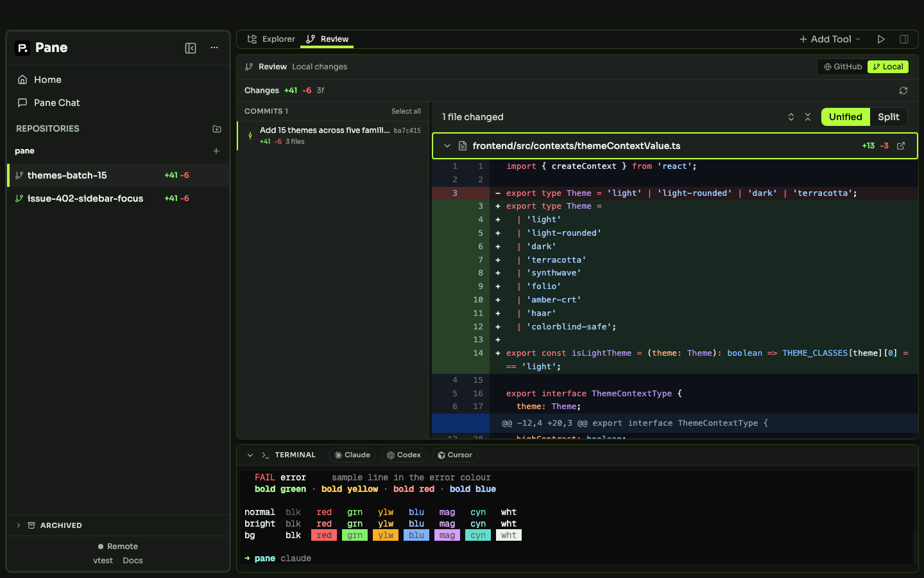Screen dimensions: 924x578
Task: Click the terminal scrollbar
Action: (915, 547)
